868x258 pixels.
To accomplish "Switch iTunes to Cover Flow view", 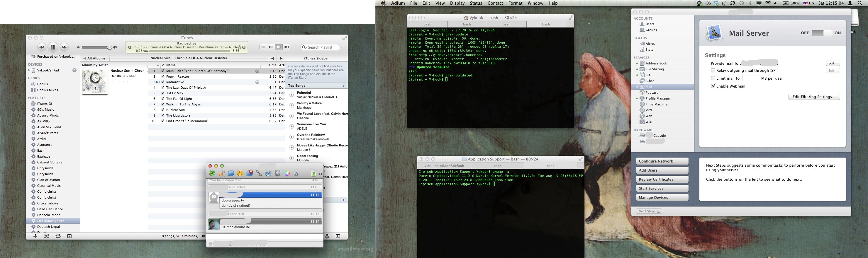I will 286,47.
